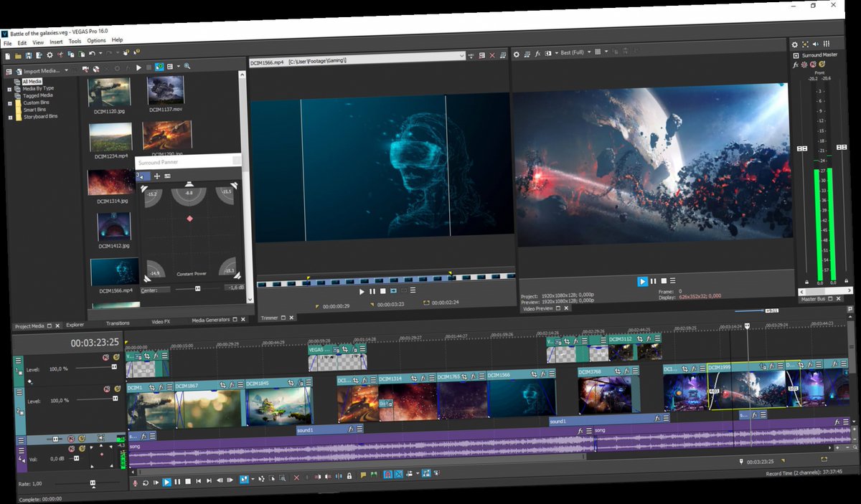
Task: Click the Open folder icon in main toolbar
Action: click(18, 56)
